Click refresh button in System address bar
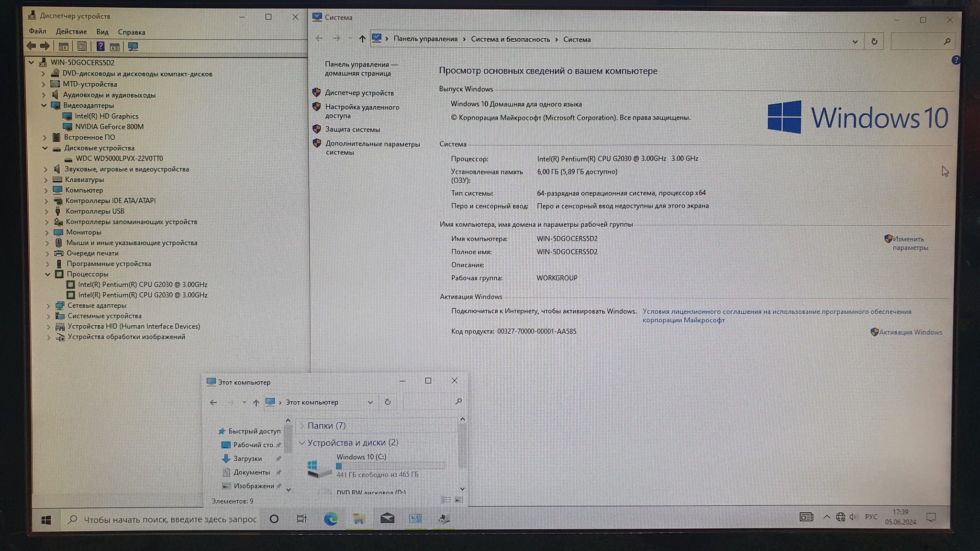Viewport: 980px width, 551px height. [874, 41]
